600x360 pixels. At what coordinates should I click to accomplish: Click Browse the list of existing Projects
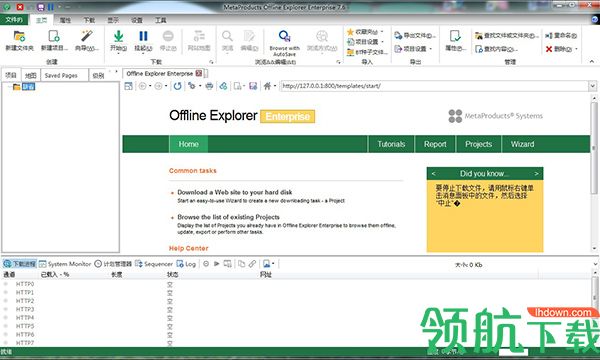[x=228, y=217]
